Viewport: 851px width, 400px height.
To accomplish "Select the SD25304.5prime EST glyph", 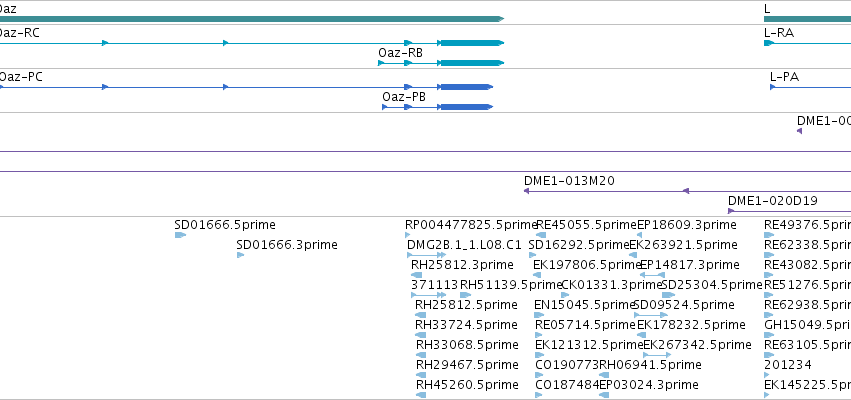I will [x=669, y=295].
